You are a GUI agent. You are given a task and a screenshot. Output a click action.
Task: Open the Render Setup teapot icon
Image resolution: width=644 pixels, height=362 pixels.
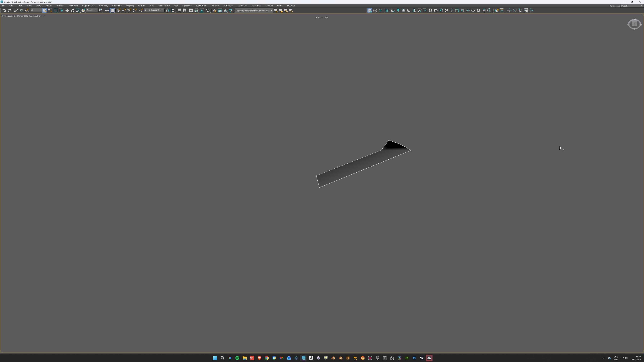[x=214, y=11]
